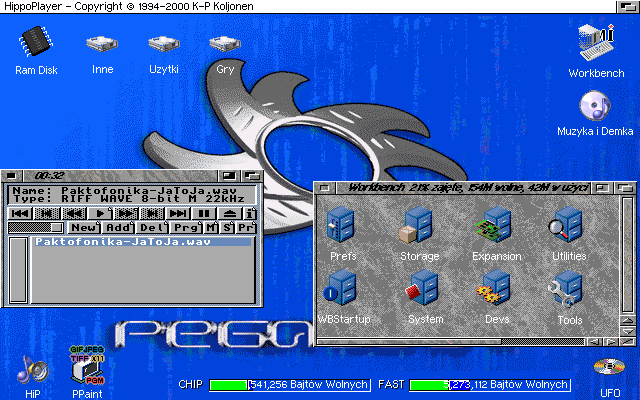This screenshot has height=400, width=640.
Task: Open the WBStartup drawer
Action: point(340,288)
